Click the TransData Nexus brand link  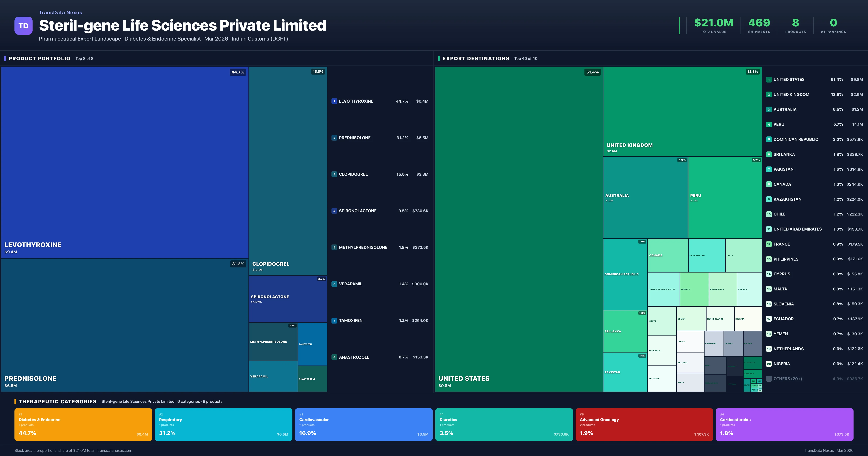tap(60, 12)
